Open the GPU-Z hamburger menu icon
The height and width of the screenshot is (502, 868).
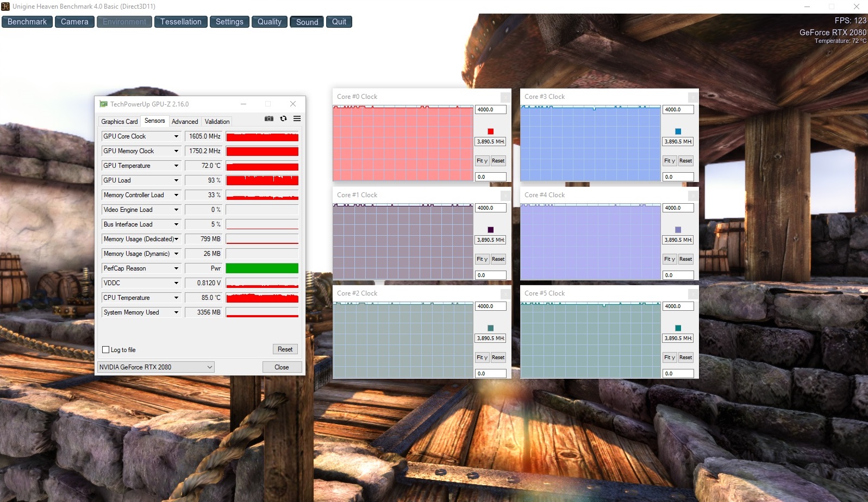(x=297, y=118)
